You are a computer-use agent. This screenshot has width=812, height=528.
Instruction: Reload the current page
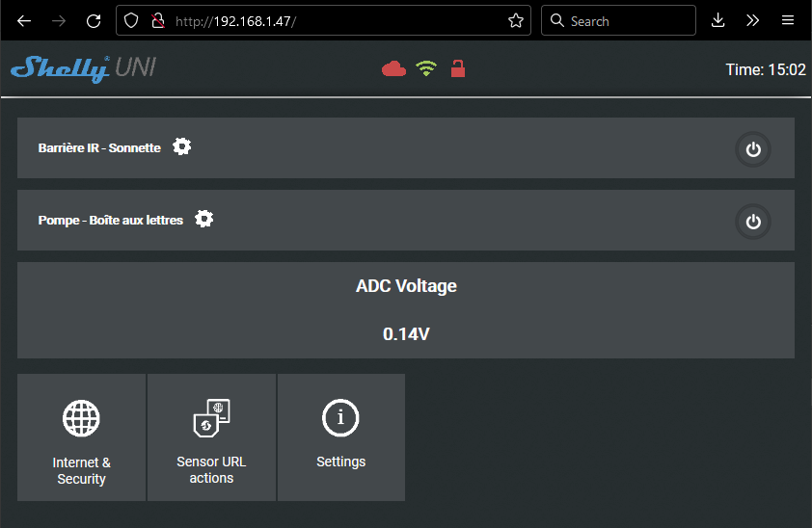[94, 20]
